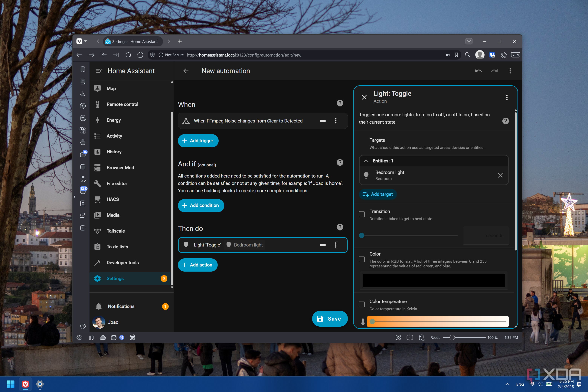
Task: Open the Windows Start menu
Action: click(x=11, y=384)
